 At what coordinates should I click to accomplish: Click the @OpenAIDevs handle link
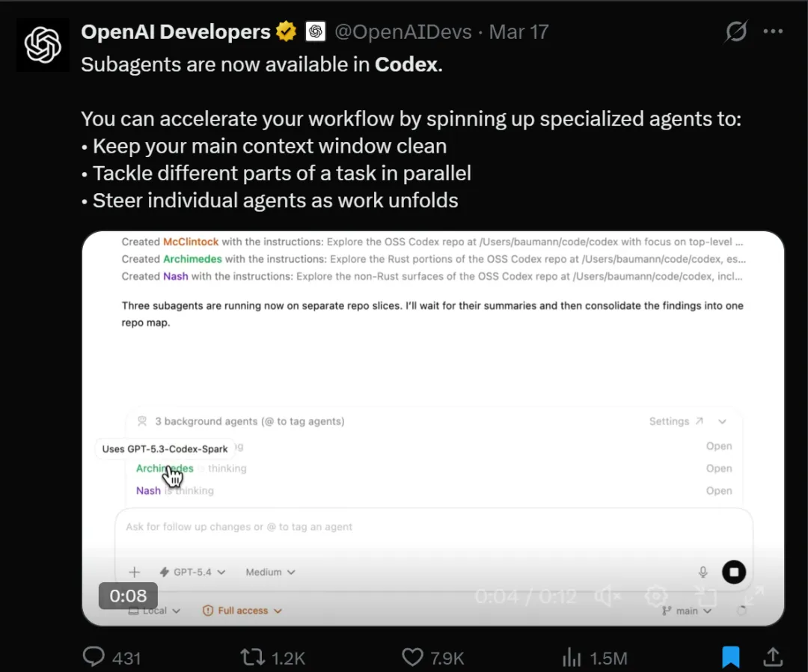click(403, 32)
